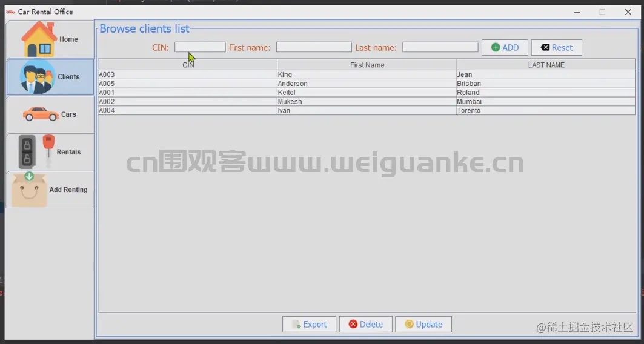Switch to the Clients tab label

pos(68,77)
